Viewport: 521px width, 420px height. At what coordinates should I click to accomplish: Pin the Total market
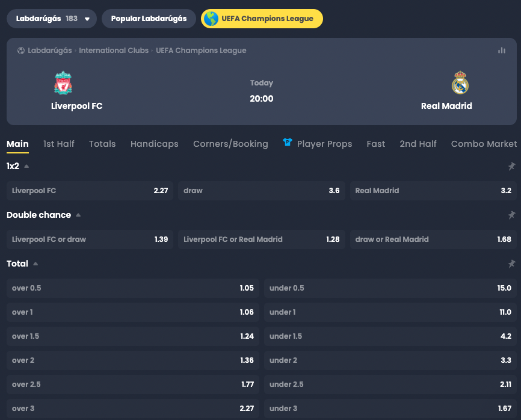512,264
